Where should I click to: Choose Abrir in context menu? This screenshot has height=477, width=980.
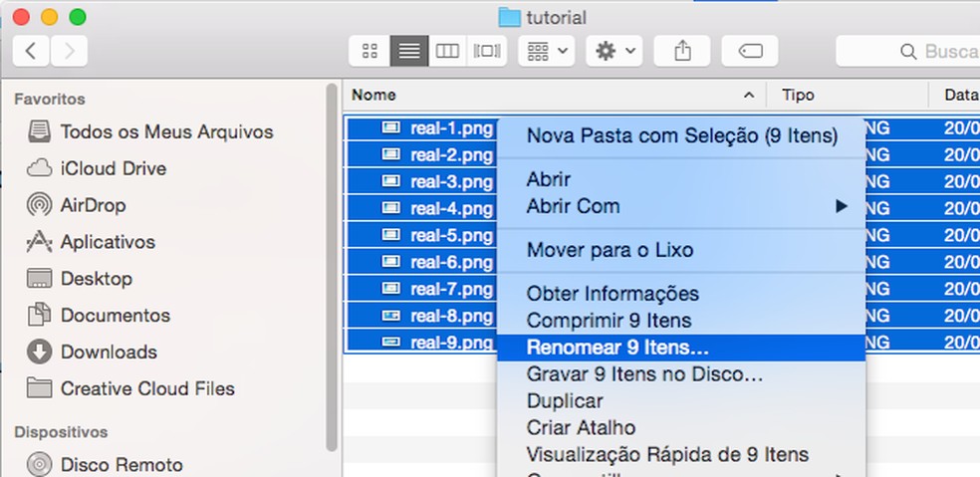pyautogui.click(x=681, y=179)
